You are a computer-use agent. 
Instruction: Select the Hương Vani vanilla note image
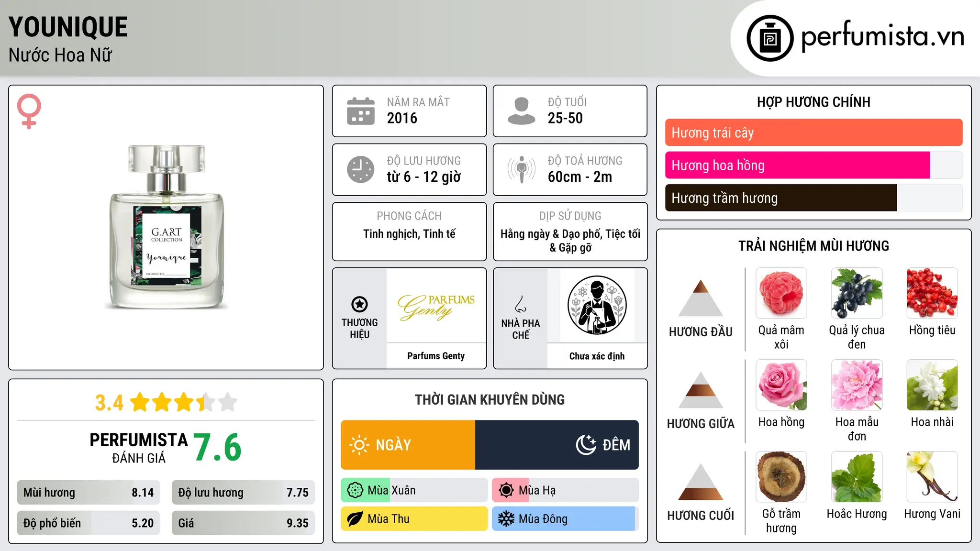932,477
